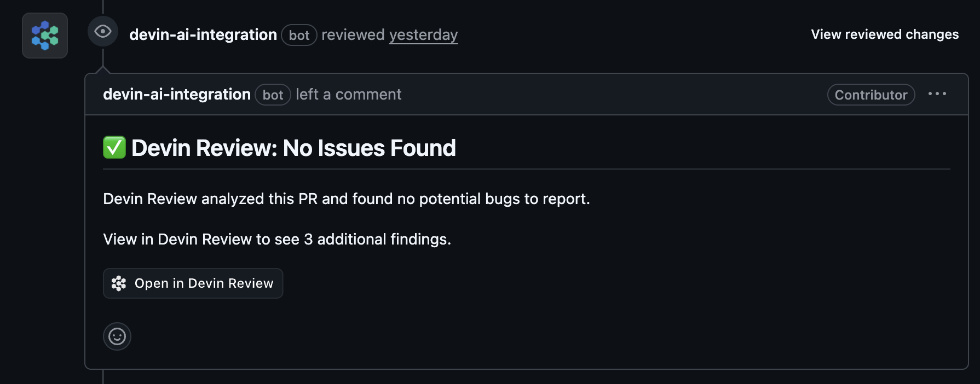This screenshot has width=980, height=384.
Task: Click devin-ai-integration name in the comment header
Action: 176,95
